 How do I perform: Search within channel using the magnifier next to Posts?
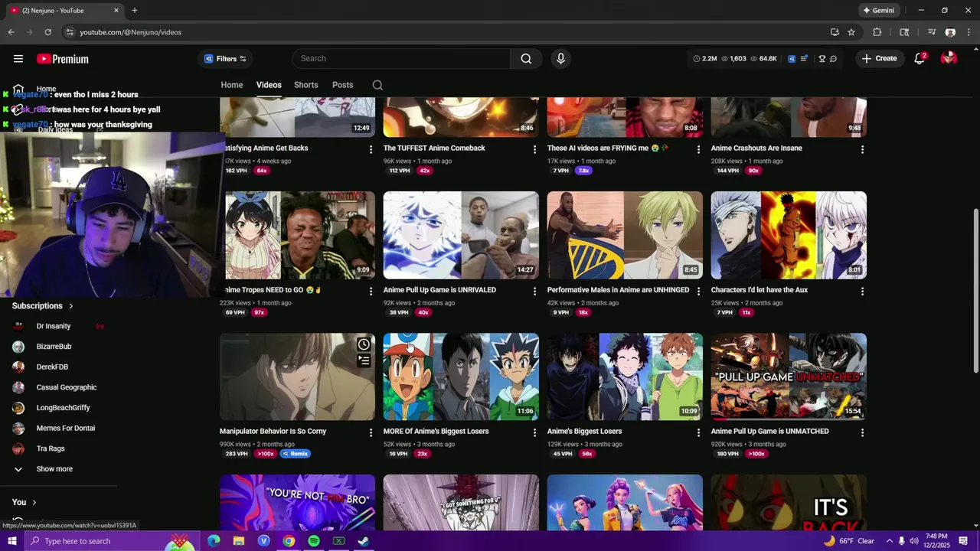[x=377, y=85]
